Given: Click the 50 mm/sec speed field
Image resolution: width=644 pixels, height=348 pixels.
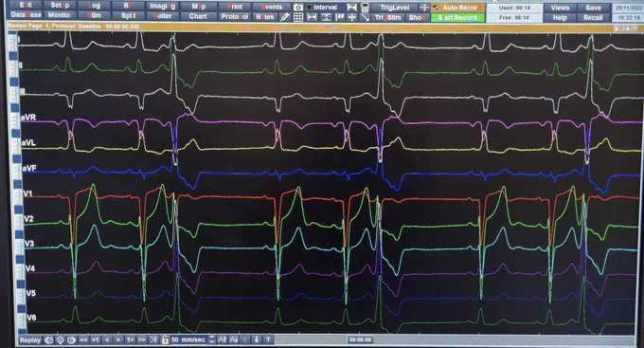Looking at the screenshot, I should click(188, 339).
